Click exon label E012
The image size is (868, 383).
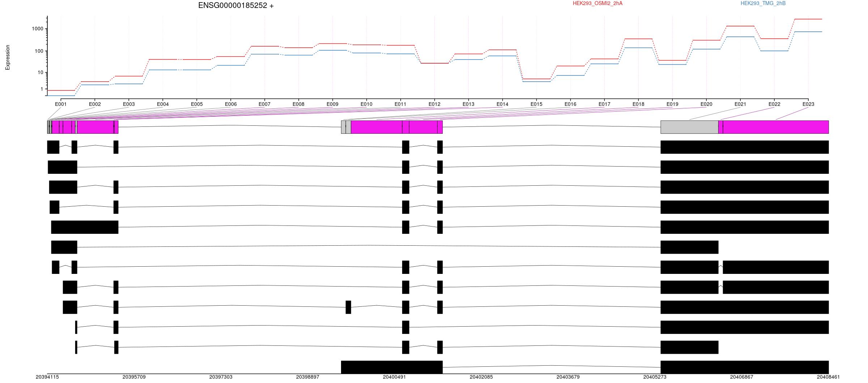tap(434, 104)
